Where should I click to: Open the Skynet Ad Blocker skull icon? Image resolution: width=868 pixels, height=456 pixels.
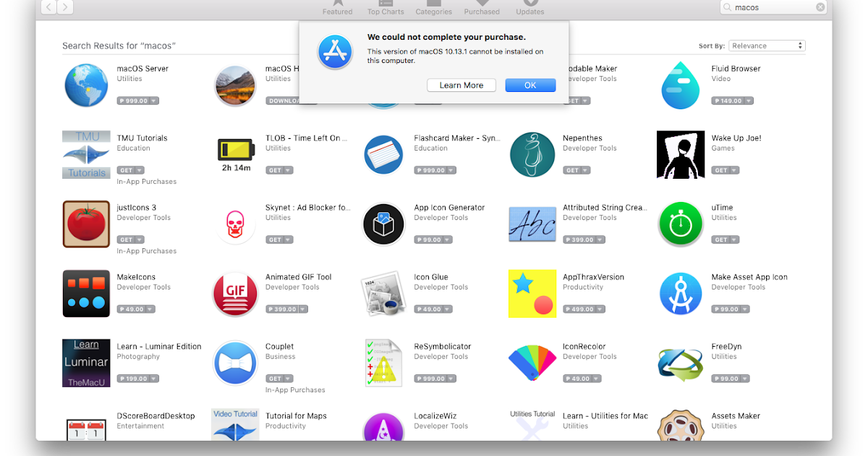235,224
